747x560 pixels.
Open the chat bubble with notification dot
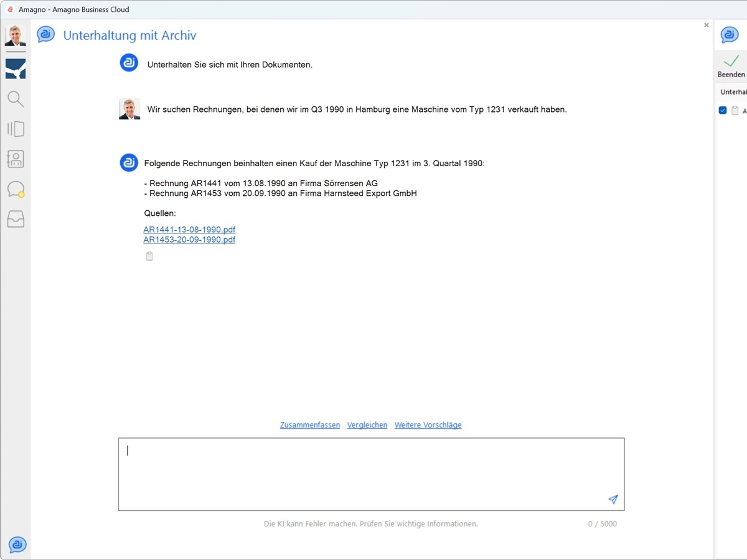[x=16, y=189]
